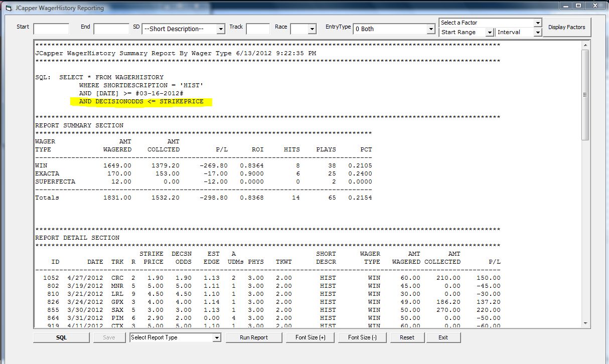Click the 'Totals' row label in summary

(x=47, y=198)
